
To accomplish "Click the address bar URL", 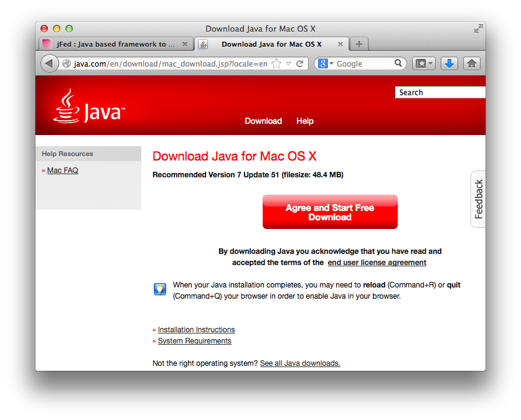I will click(171, 63).
